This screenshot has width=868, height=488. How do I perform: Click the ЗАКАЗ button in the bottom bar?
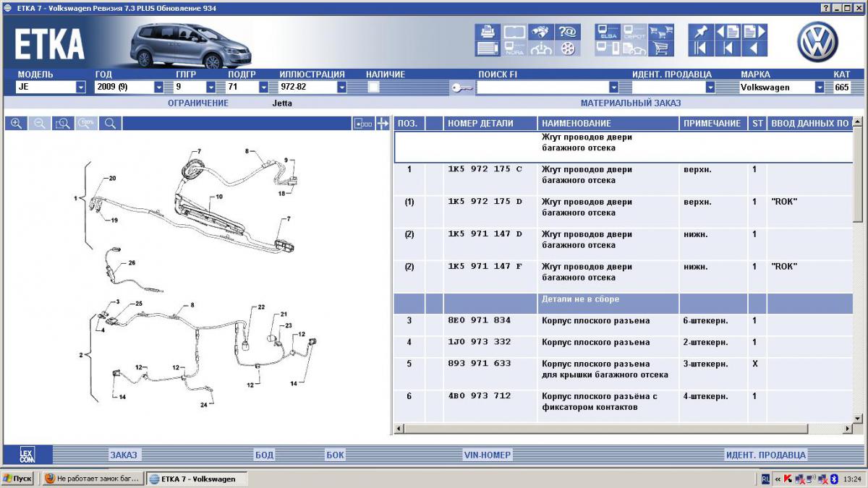tap(123, 455)
